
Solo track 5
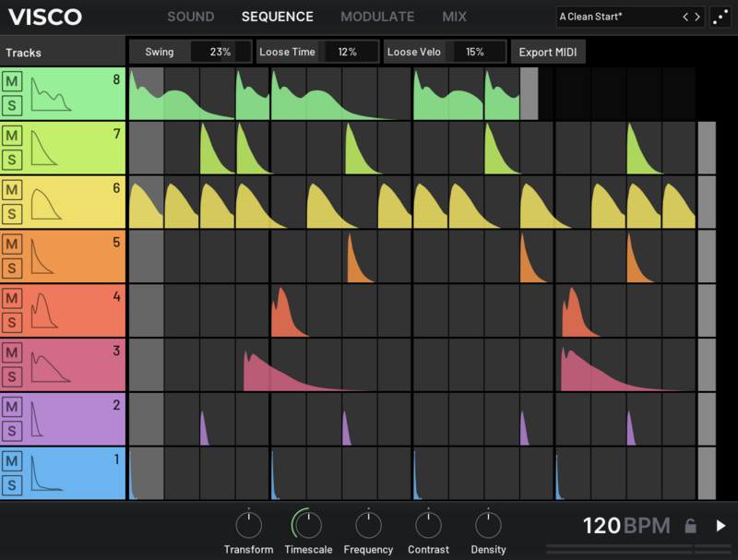(13, 268)
